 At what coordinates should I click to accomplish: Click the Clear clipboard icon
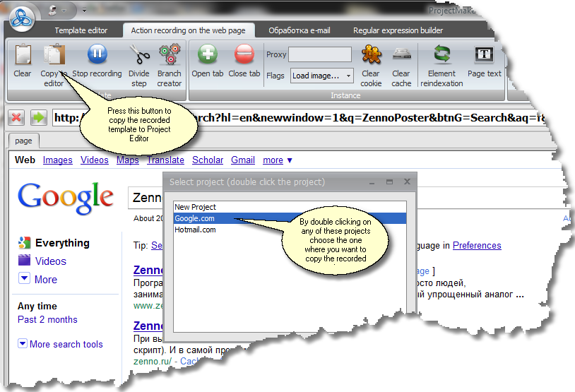pos(23,56)
